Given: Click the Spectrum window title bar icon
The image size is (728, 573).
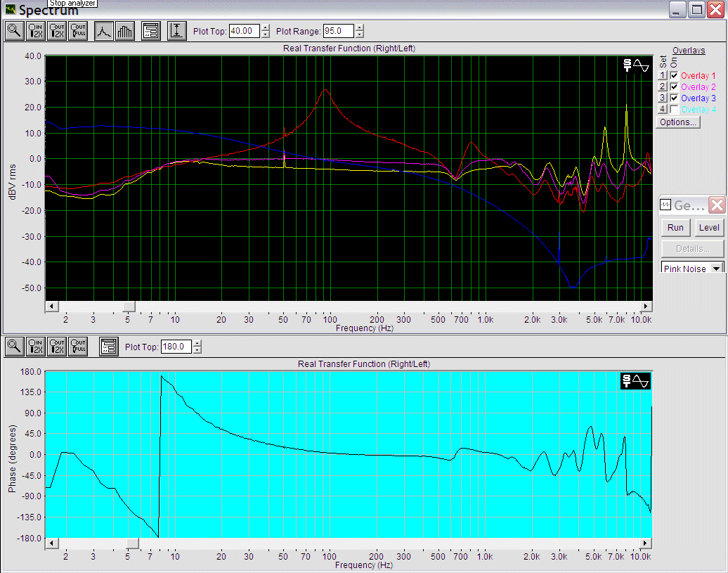Looking at the screenshot, I should point(11,9).
